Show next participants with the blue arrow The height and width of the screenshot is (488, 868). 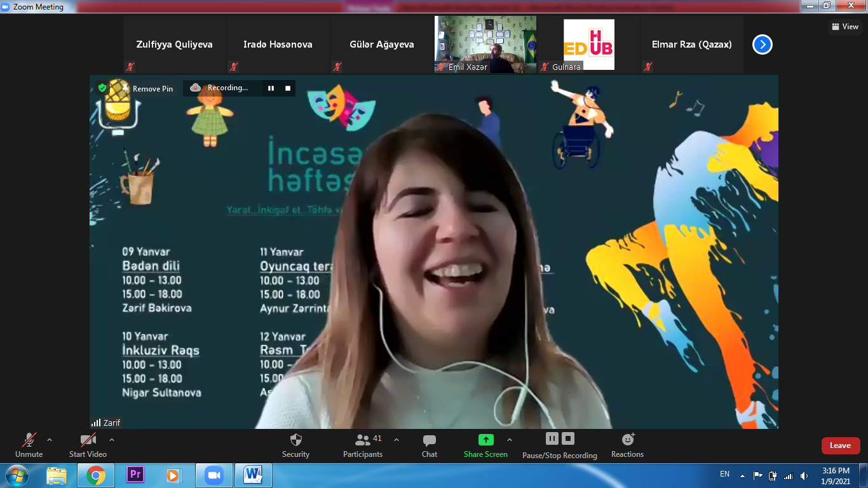tap(762, 44)
